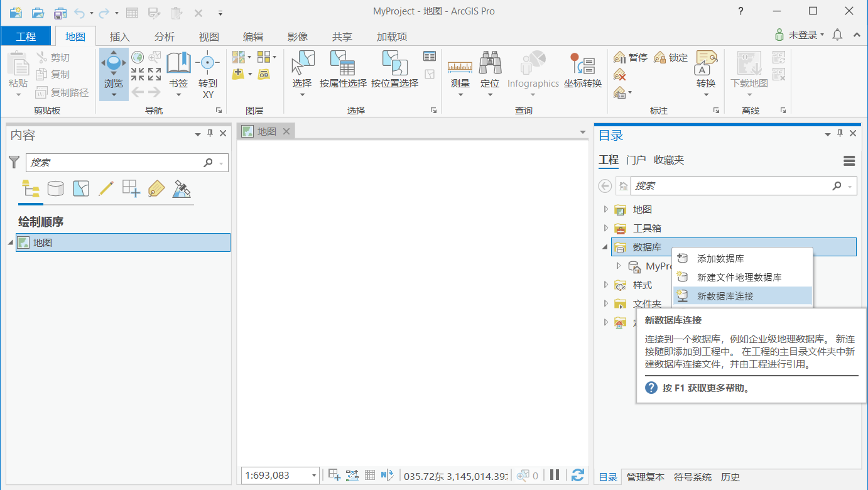This screenshot has width=868, height=490.
Task: Select List by Labeling tag icon
Action: click(156, 188)
